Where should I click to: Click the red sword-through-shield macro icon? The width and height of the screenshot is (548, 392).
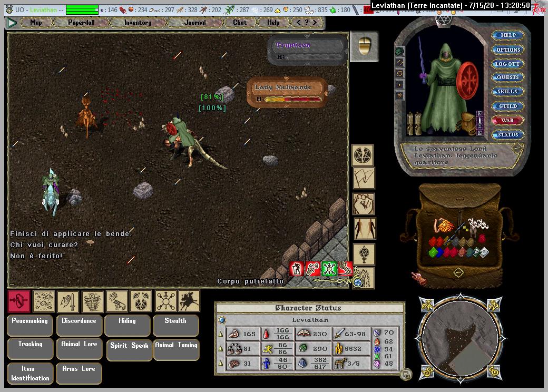pyautogui.click(x=19, y=301)
